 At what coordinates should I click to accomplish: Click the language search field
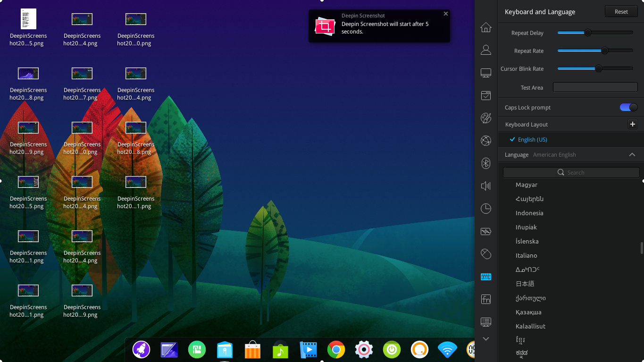click(571, 172)
